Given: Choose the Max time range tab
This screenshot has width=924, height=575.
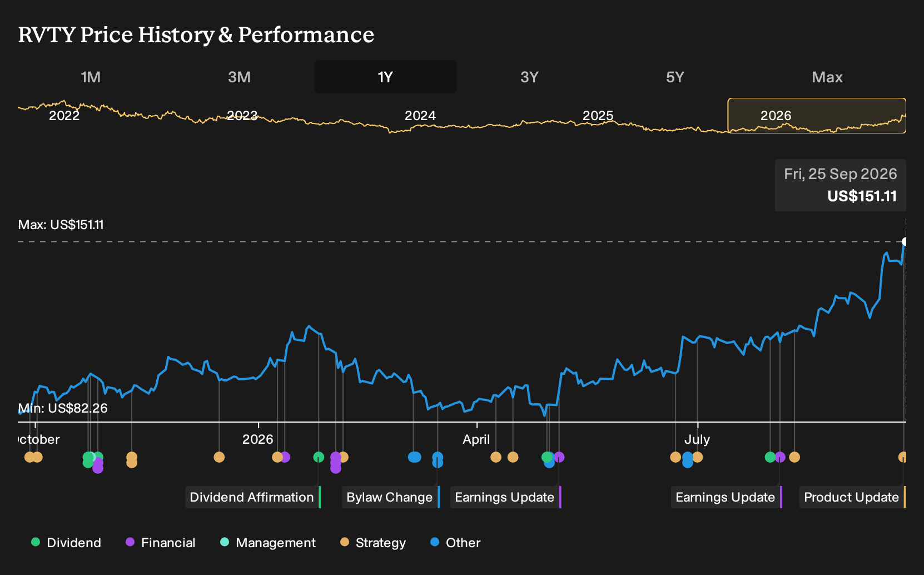Looking at the screenshot, I should [827, 77].
